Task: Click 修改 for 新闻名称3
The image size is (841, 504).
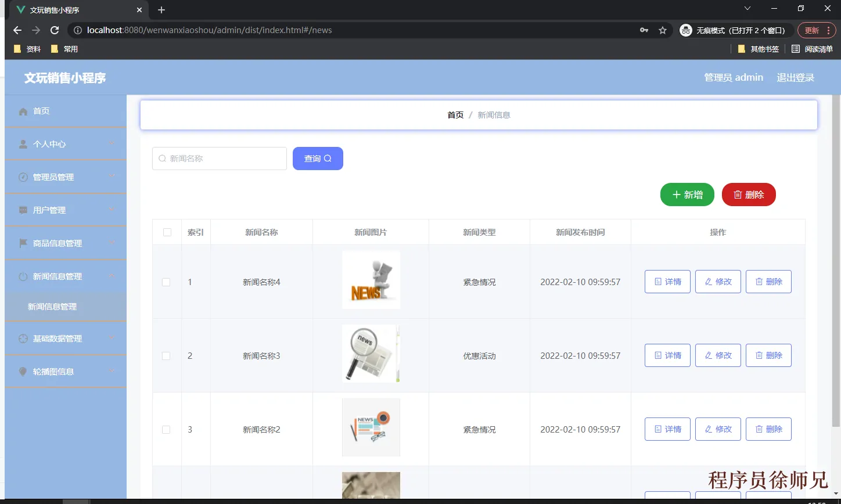Action: 718,355
